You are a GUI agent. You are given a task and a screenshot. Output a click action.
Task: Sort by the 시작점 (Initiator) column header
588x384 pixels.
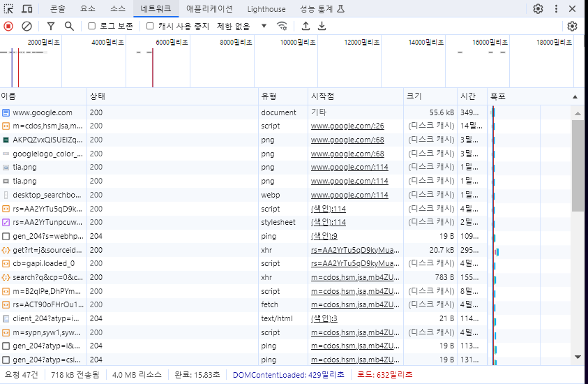(x=356, y=96)
